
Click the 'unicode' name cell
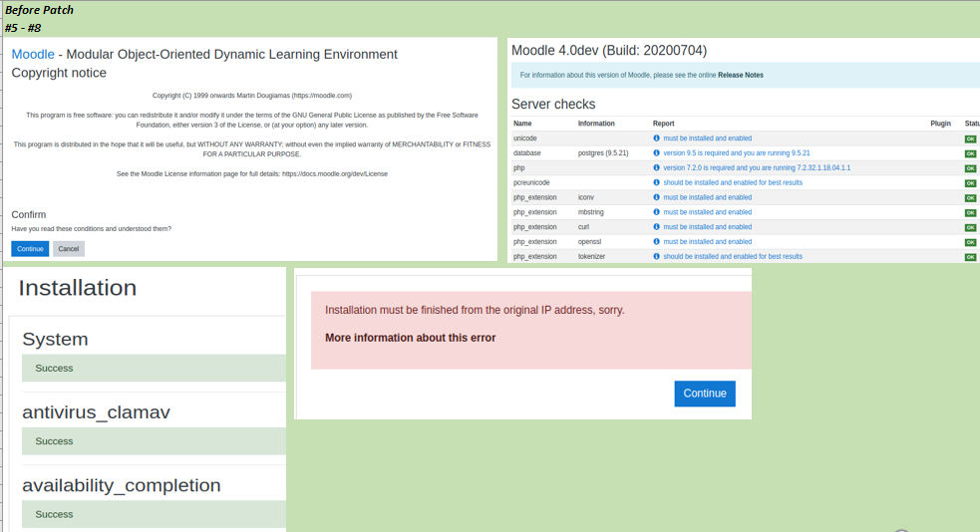coord(525,138)
